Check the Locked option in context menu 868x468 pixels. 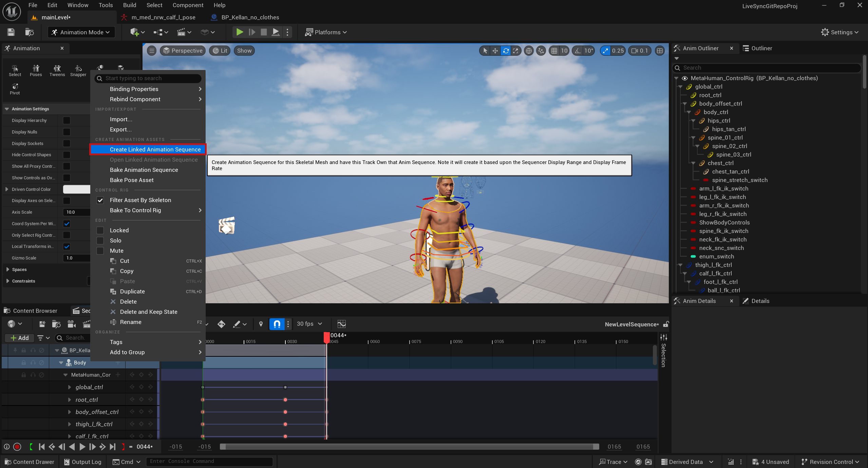pos(100,230)
